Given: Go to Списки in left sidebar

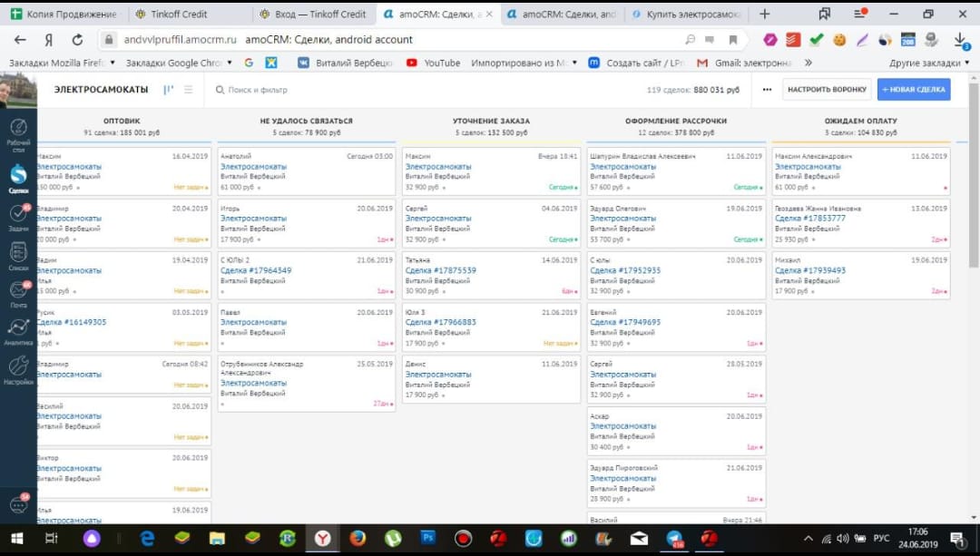Looking at the screenshot, I should [x=18, y=257].
